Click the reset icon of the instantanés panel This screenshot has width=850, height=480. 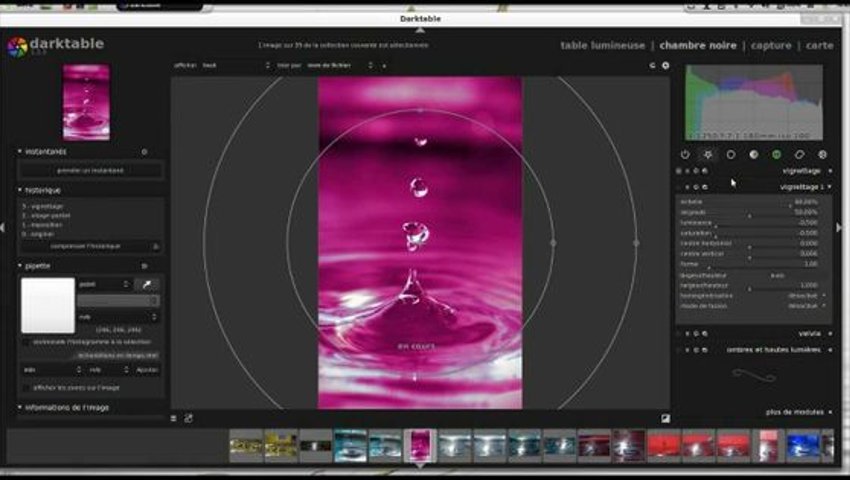pyautogui.click(x=144, y=152)
